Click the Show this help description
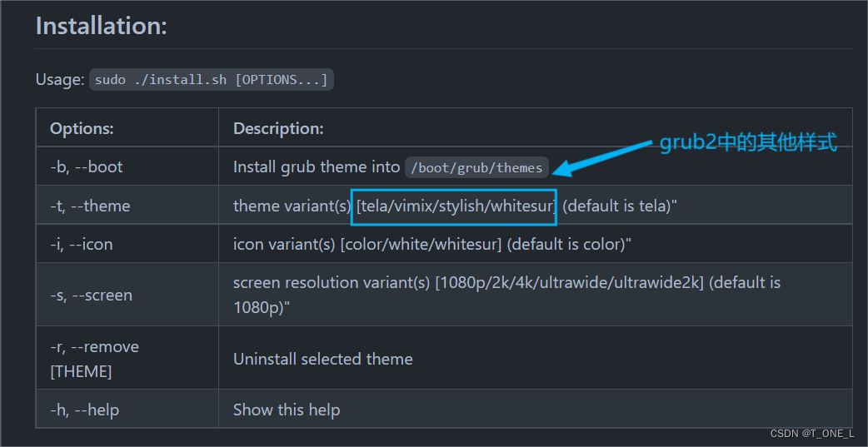This screenshot has width=868, height=447. pyautogui.click(x=287, y=410)
